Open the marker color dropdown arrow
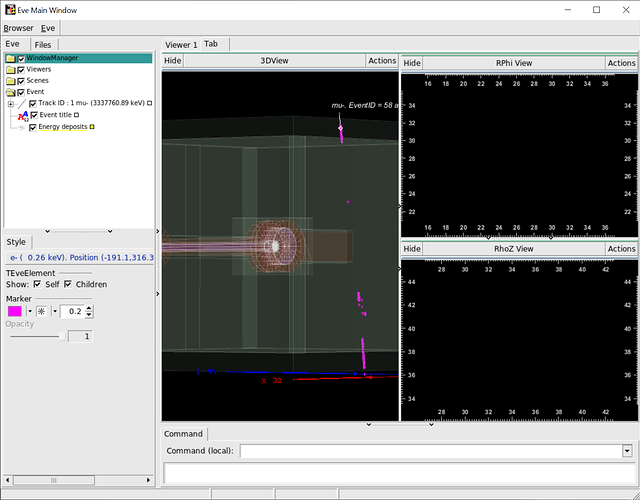Image resolution: width=640 pixels, height=500 pixels. tap(30, 311)
